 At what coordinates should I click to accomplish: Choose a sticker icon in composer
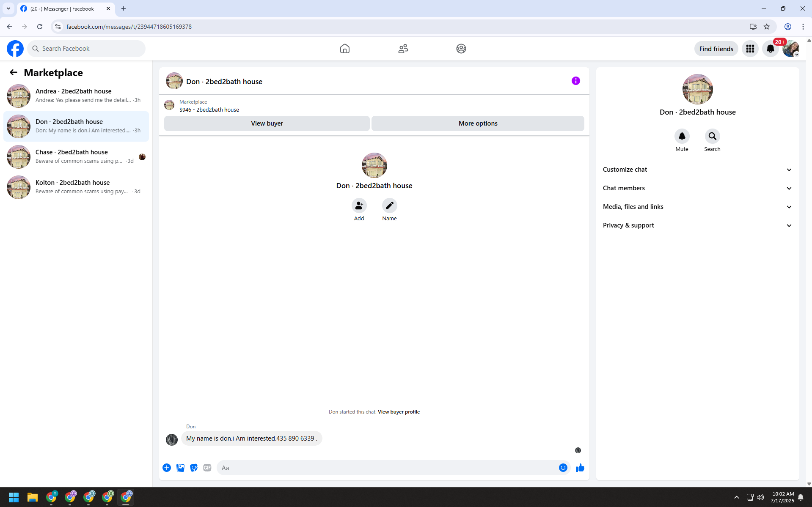pos(194,468)
